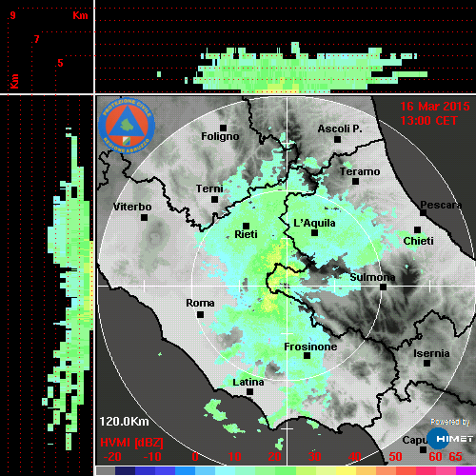
Task: Select the Viterbo map label
Action: pos(132,207)
